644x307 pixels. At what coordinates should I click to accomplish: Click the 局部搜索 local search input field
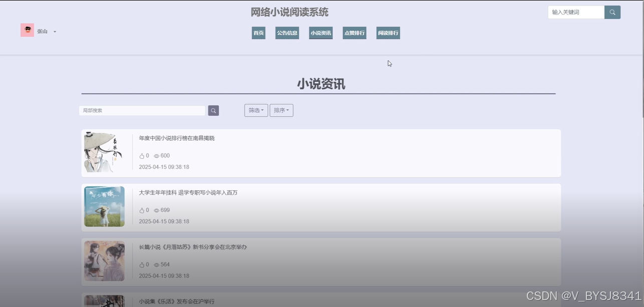click(x=142, y=110)
